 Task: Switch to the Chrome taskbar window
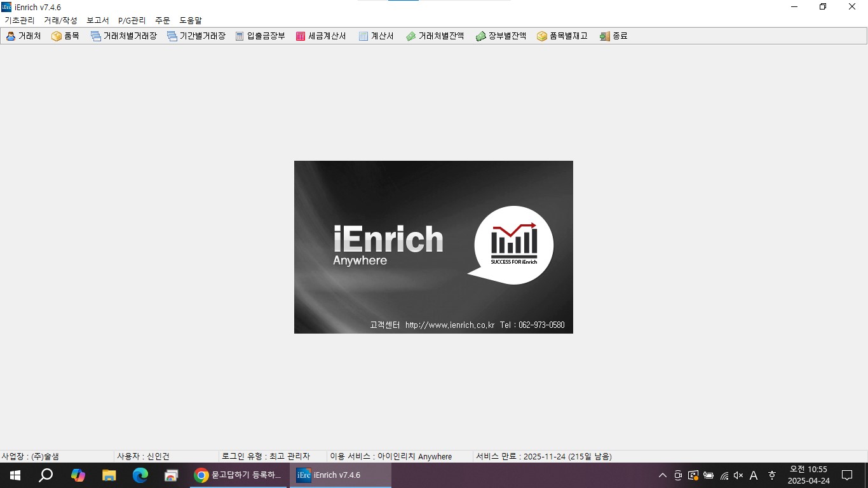239,475
